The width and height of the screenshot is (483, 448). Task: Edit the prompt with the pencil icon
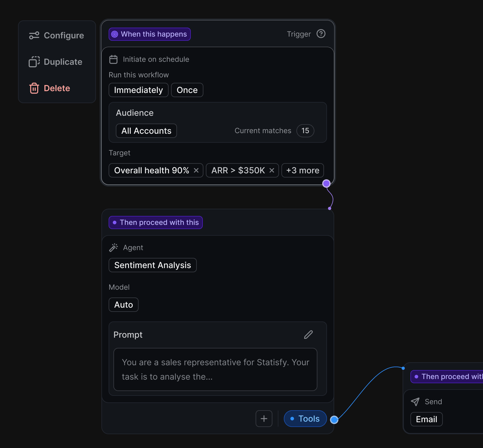point(308,335)
